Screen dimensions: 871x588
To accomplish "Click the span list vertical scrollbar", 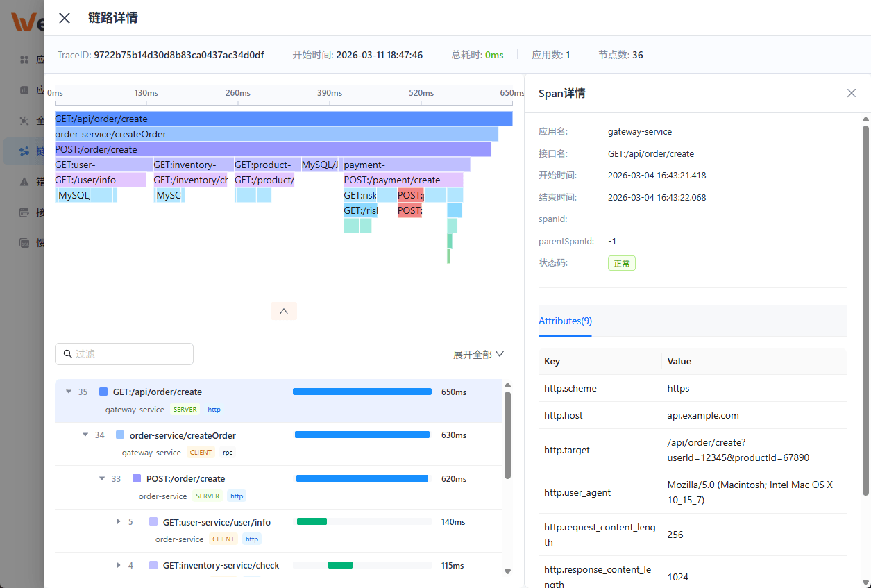I will (507, 435).
